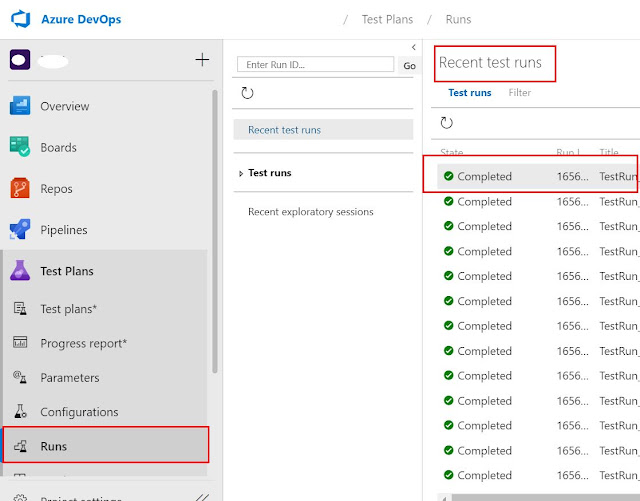Refresh the recent test runs list
The image size is (640, 501).
[447, 122]
